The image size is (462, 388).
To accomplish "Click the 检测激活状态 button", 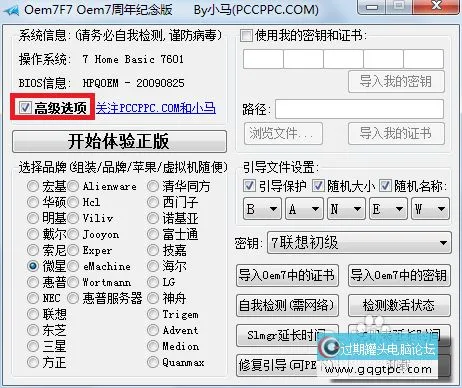I will [x=399, y=305].
